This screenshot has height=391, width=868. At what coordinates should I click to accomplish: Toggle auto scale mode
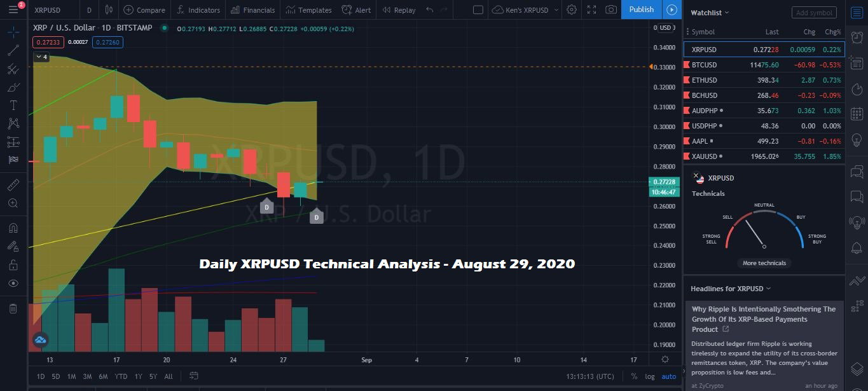click(669, 376)
